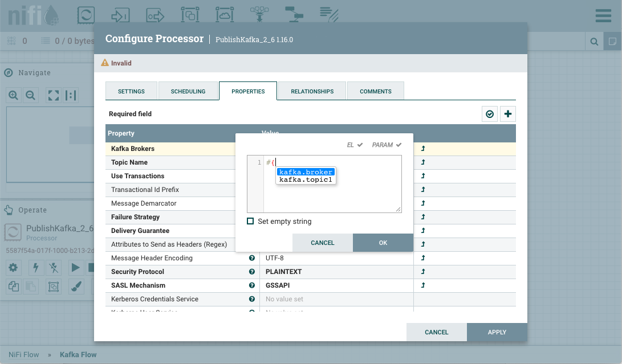Image resolution: width=622 pixels, height=364 pixels.
Task: Enable the Set empty string checkbox
Action: [250, 221]
